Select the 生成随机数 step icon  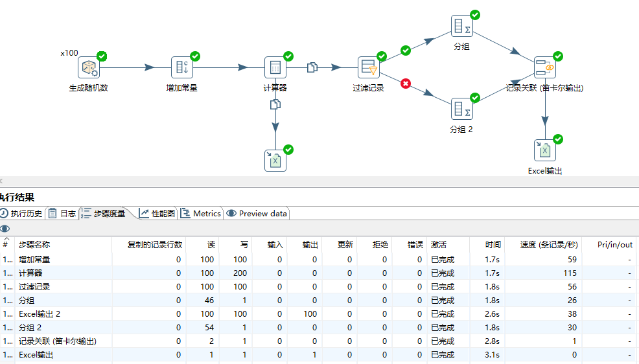(x=89, y=67)
